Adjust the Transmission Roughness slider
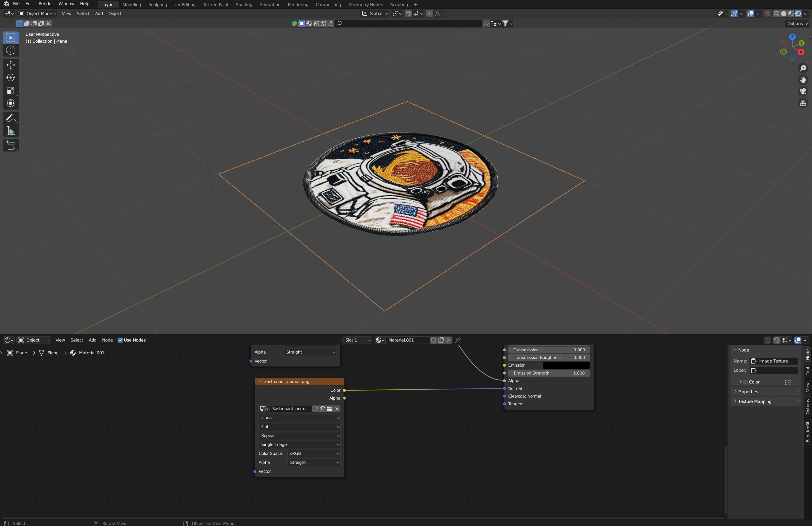This screenshot has height=526, width=812. (x=549, y=357)
